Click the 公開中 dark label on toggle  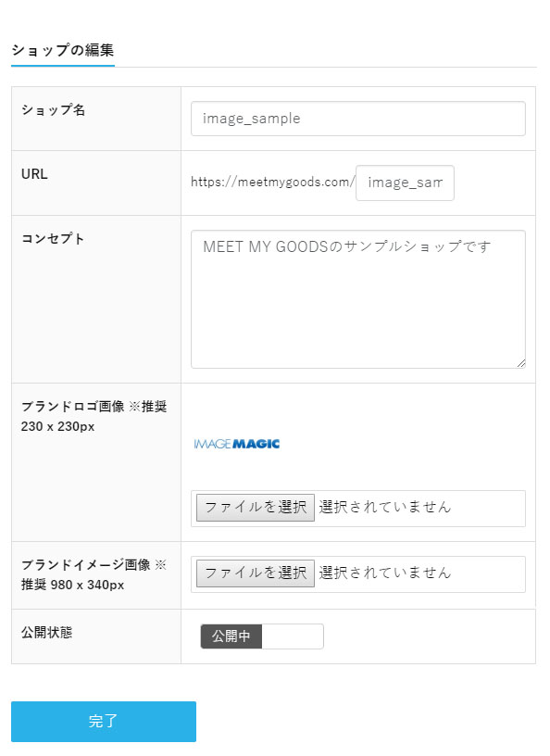231,636
